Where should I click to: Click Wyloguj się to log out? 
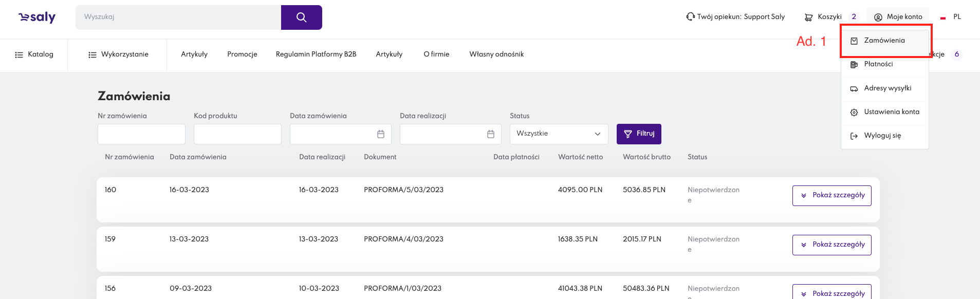click(x=882, y=136)
